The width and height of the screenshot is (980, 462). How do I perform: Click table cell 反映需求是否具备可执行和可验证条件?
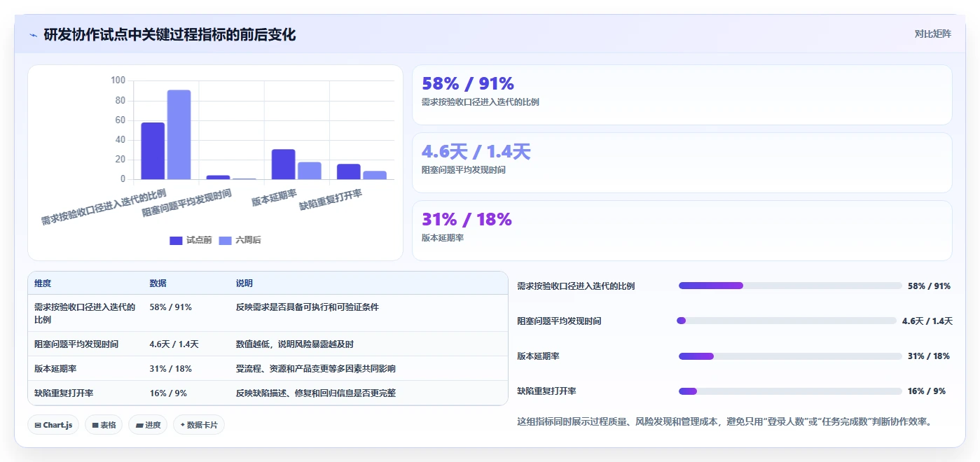[308, 307]
